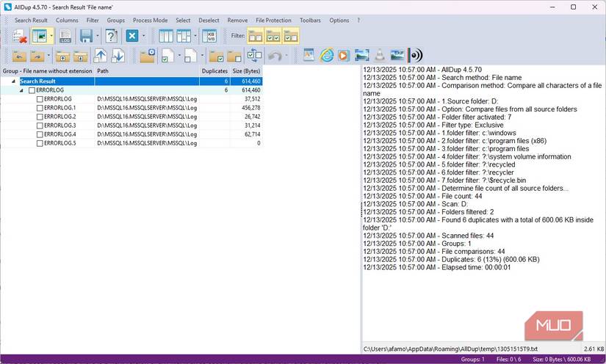Check the ERRORLOG.4 file checkbox
The image size is (606, 364).
40,135
